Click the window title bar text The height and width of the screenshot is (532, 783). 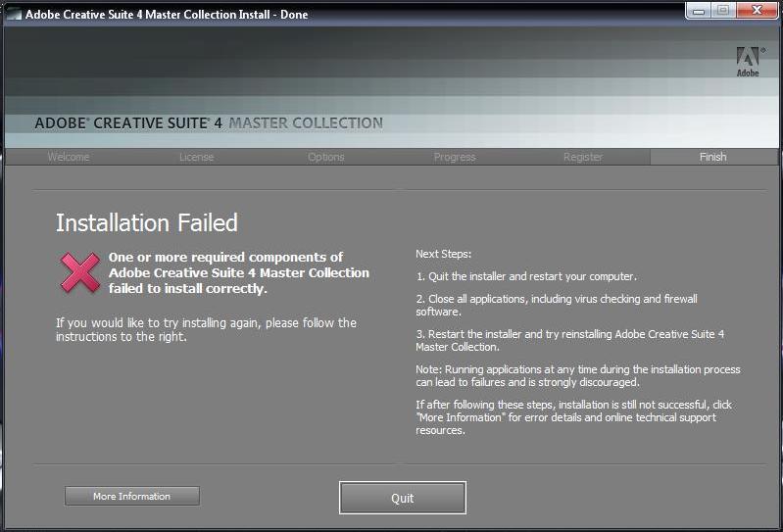pos(167,14)
